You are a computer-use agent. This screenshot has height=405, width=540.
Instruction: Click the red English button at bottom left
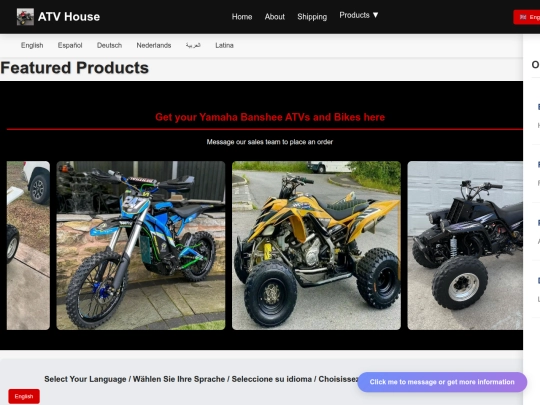(x=24, y=396)
